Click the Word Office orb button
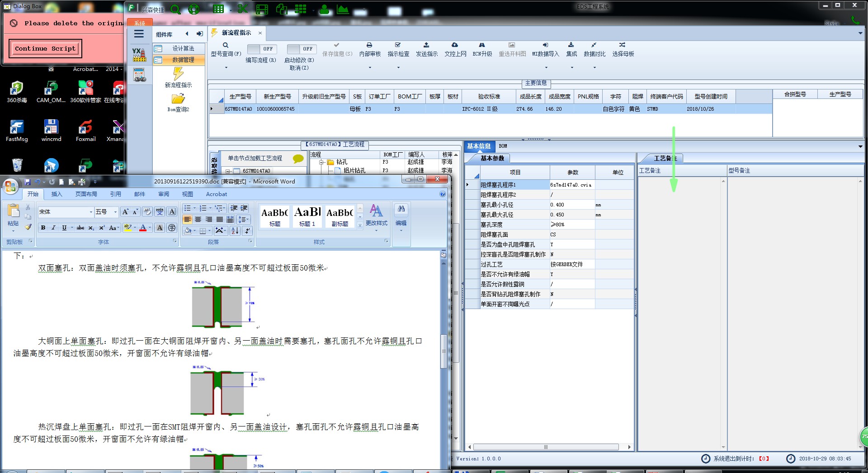 click(10, 186)
